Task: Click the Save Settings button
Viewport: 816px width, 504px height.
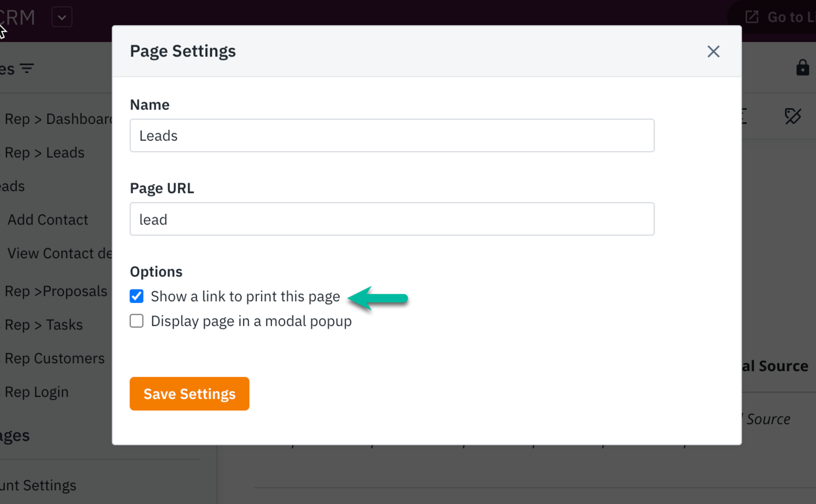Action: [189, 394]
